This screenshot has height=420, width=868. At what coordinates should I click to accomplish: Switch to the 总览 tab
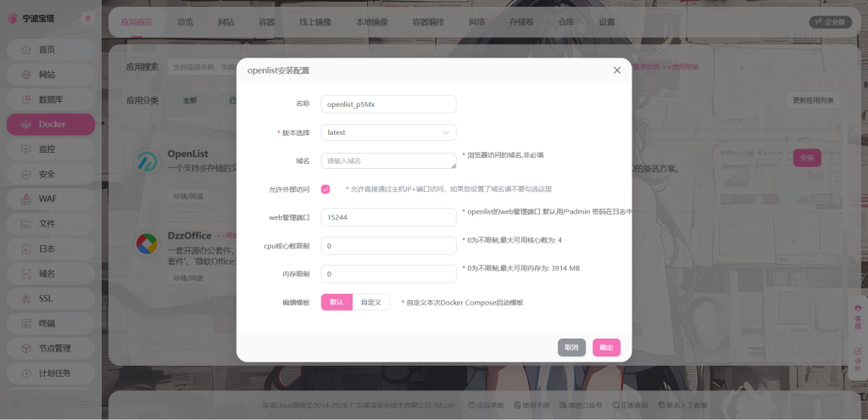click(x=185, y=22)
